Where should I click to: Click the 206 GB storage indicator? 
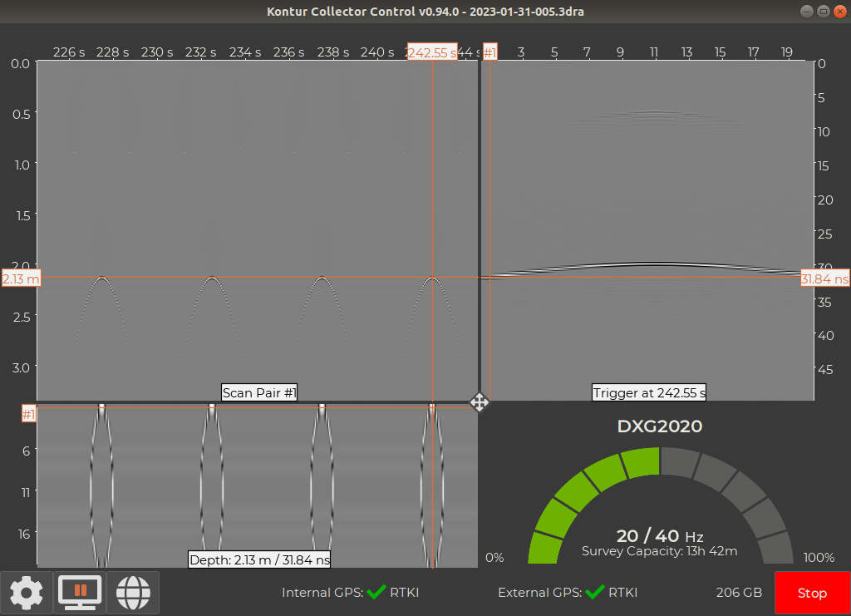tap(739, 593)
